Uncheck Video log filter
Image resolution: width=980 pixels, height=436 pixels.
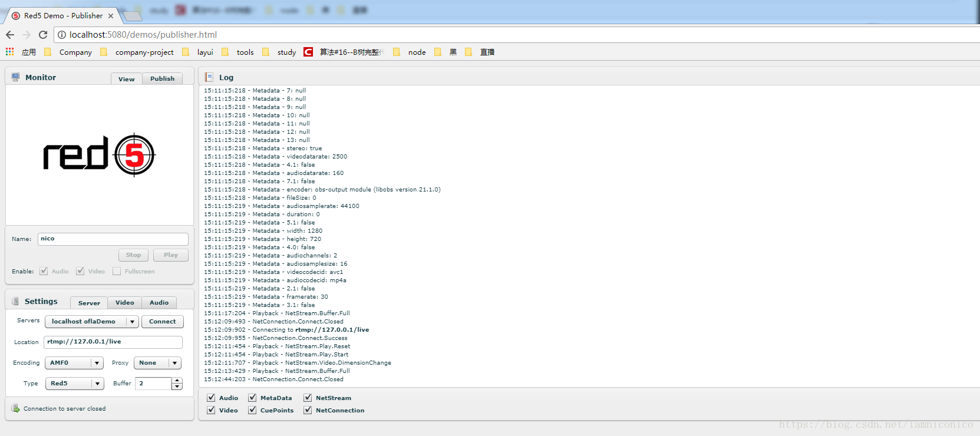pos(211,410)
